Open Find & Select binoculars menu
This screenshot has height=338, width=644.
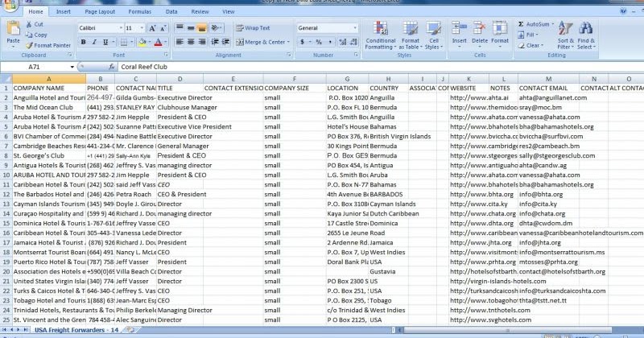(x=586, y=35)
